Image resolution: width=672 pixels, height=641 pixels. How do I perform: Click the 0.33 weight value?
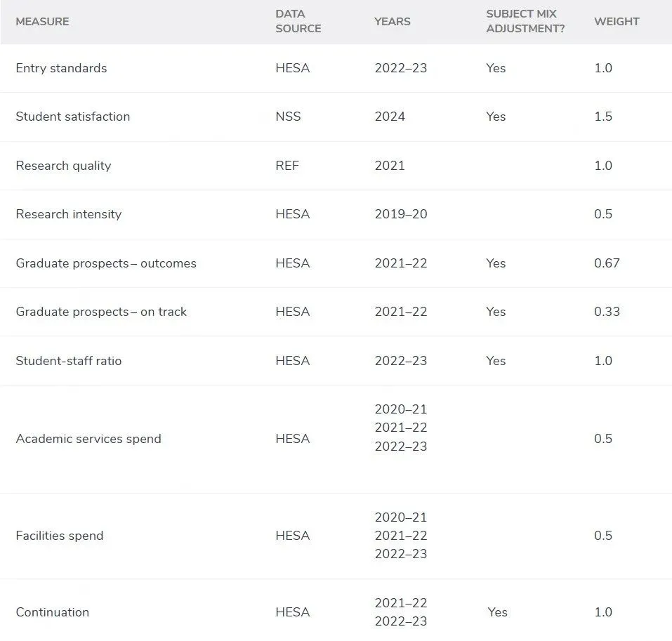click(x=607, y=312)
